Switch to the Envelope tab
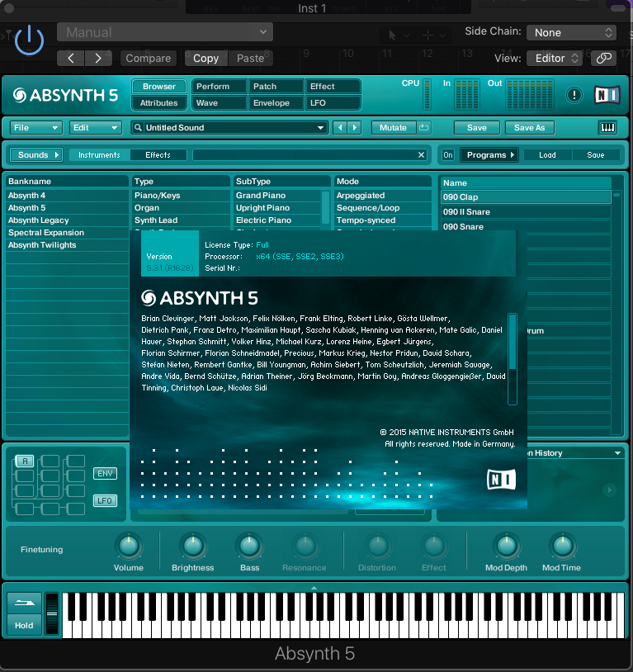The image size is (633, 672). [276, 103]
